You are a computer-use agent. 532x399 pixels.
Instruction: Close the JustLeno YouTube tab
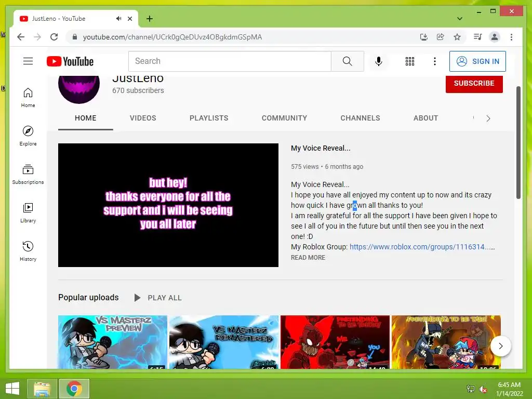click(x=129, y=19)
